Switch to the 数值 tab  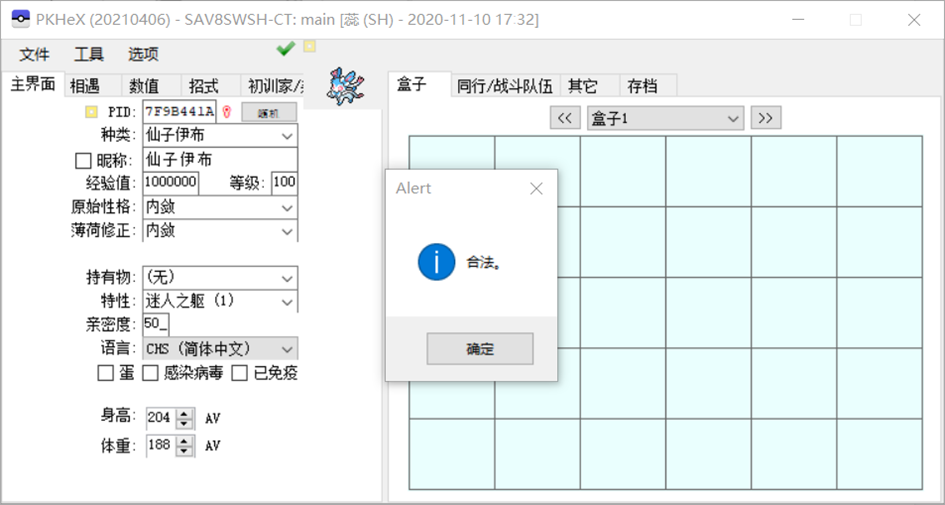[x=151, y=86]
